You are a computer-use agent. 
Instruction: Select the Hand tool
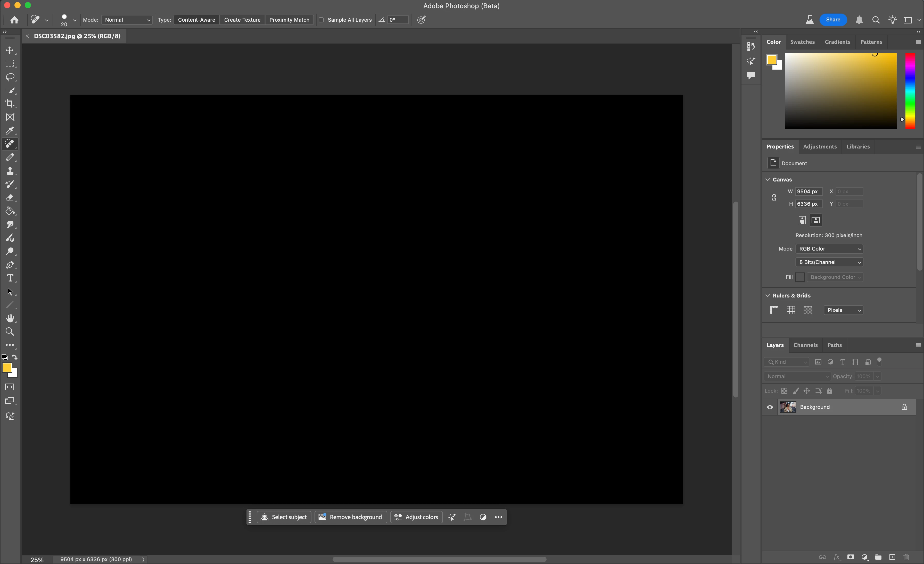click(x=10, y=318)
